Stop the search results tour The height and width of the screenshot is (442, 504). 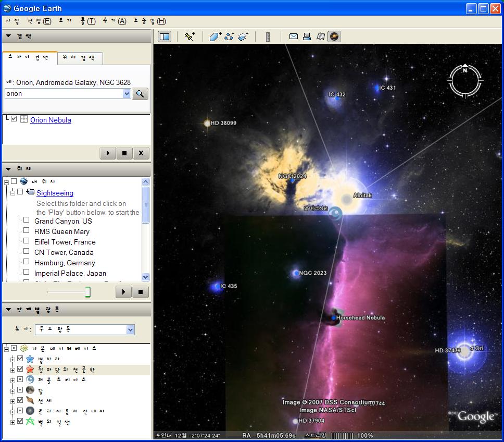click(125, 153)
